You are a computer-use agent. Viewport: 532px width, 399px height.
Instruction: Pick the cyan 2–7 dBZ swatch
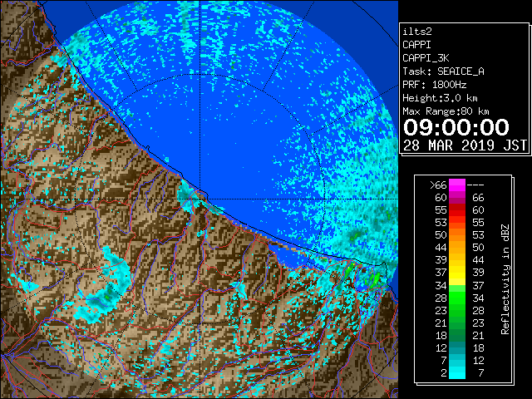pyautogui.click(x=457, y=372)
